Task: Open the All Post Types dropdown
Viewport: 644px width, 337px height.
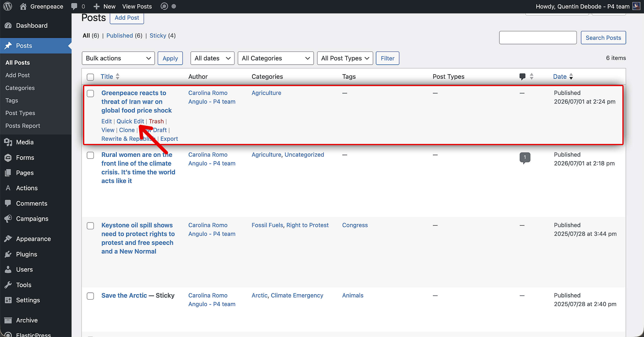Action: point(345,58)
